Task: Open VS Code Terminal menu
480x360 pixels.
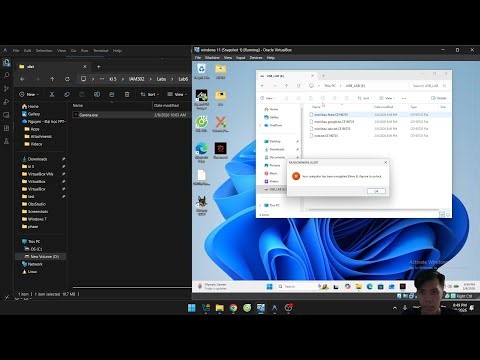Action: pos(101,51)
